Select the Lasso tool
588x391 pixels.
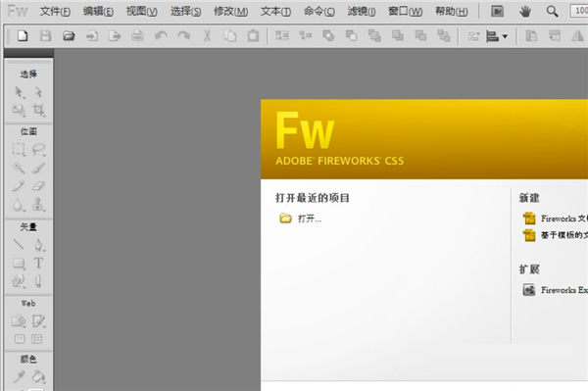[38, 150]
